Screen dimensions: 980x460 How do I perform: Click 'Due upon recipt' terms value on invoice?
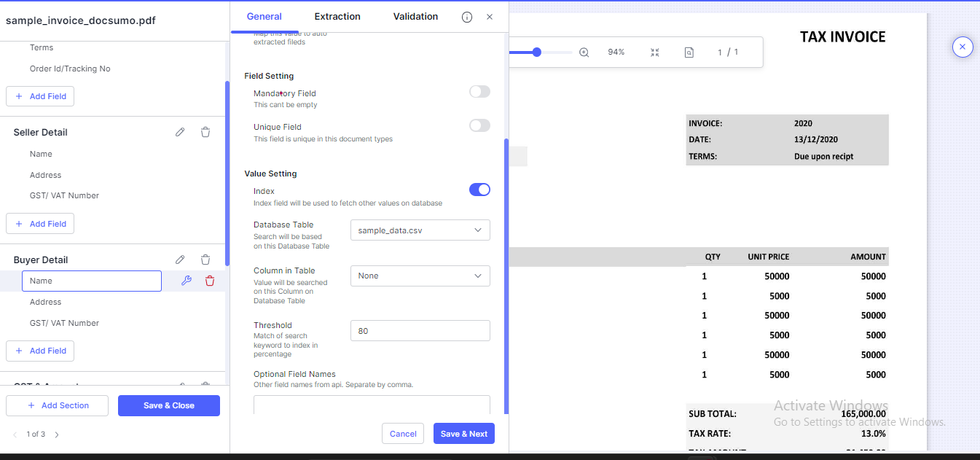[x=823, y=156]
